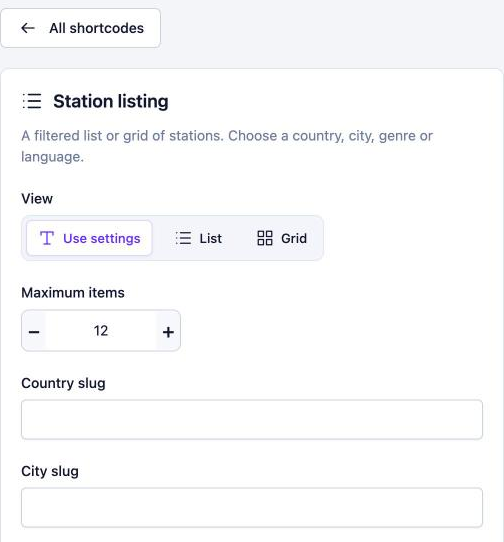
Task: Click the Maximum items label
Action: pos(73,293)
